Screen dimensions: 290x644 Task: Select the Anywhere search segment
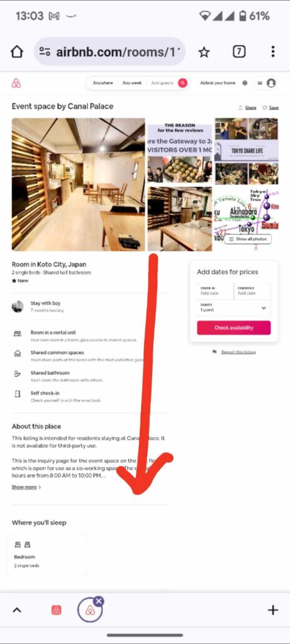tap(103, 83)
